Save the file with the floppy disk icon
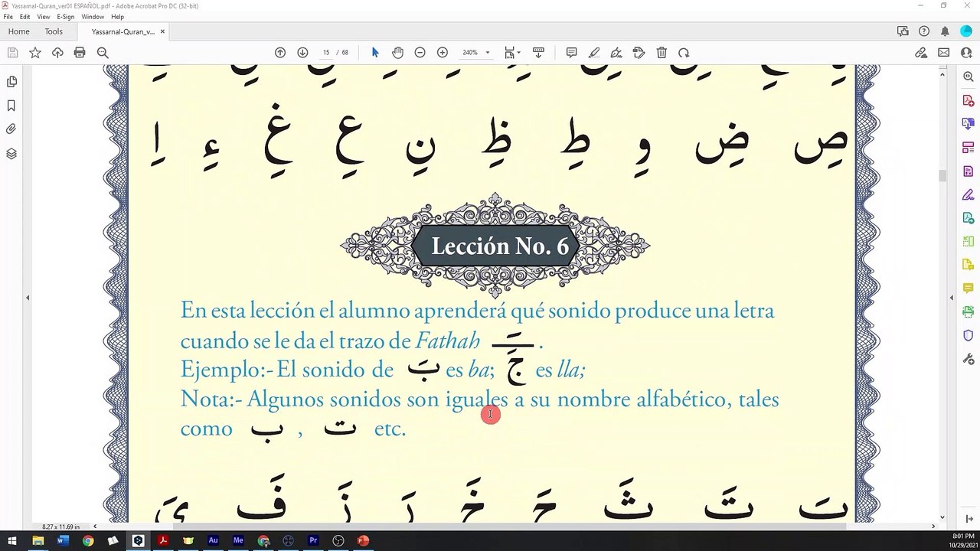Screen dimensions: 980x551 click(12, 53)
